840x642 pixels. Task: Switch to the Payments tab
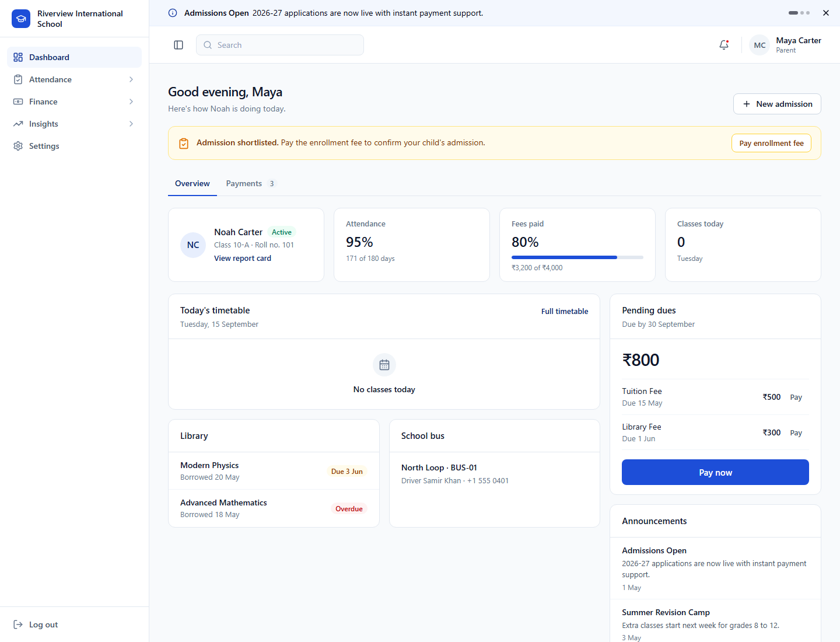tap(251, 183)
